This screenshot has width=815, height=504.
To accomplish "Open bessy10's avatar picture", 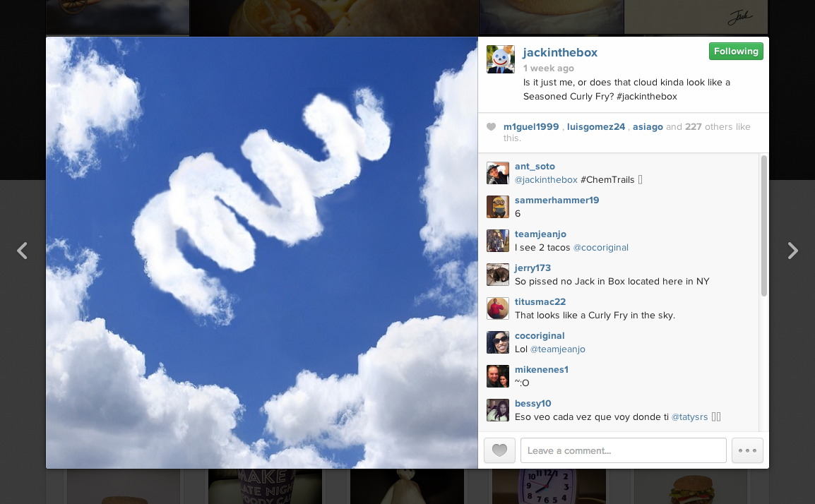I will (x=497, y=410).
